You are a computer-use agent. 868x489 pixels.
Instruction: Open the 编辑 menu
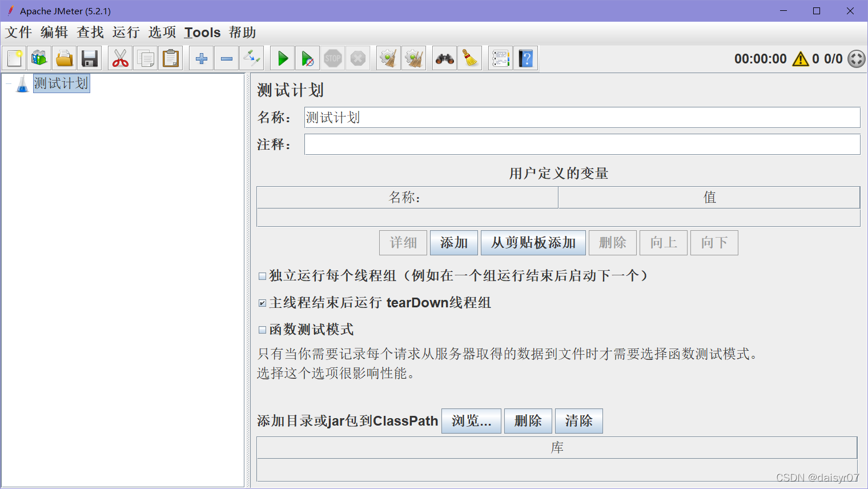coord(54,33)
